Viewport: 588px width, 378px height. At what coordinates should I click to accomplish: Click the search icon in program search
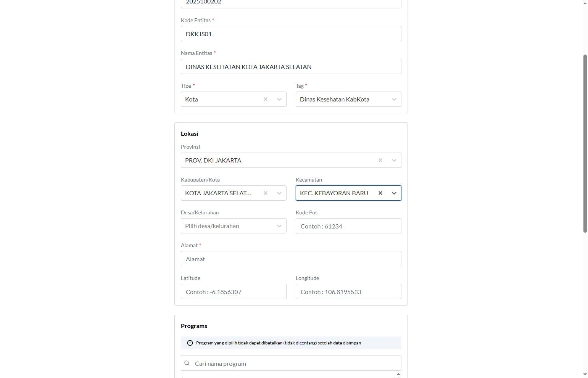(x=187, y=363)
